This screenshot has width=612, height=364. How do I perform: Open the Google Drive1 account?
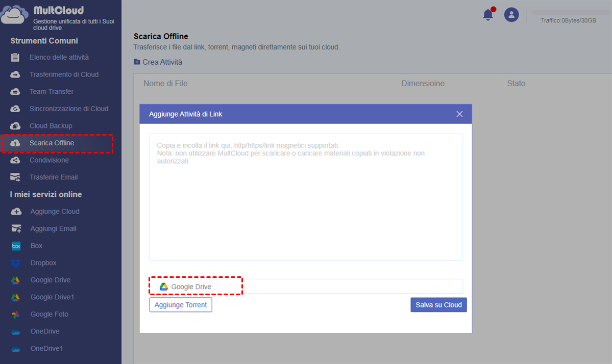(52, 297)
